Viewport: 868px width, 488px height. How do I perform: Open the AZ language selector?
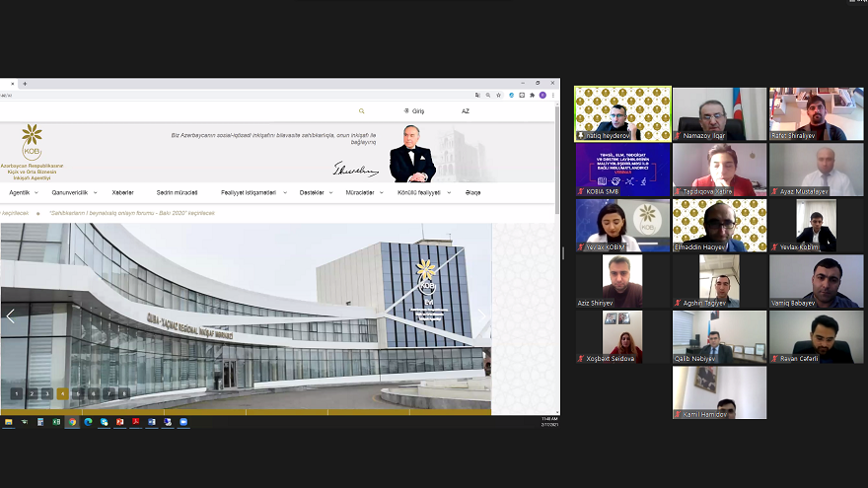466,111
